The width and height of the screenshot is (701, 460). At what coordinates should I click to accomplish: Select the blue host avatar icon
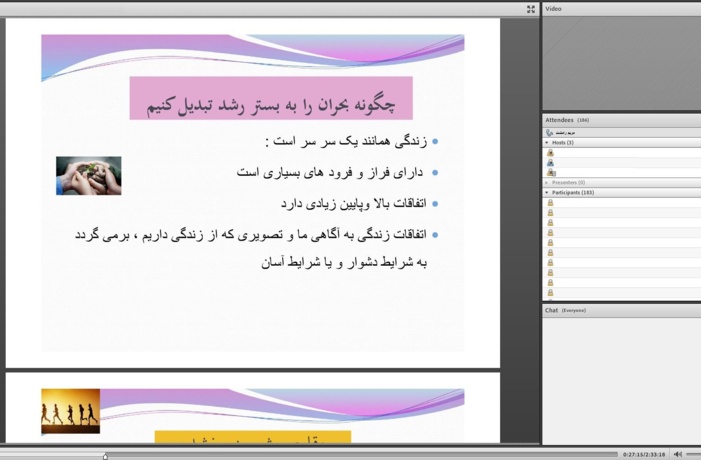pos(550,163)
